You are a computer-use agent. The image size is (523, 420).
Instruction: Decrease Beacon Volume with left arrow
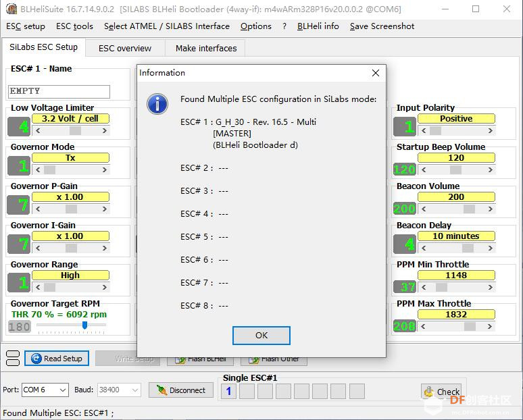coord(424,209)
